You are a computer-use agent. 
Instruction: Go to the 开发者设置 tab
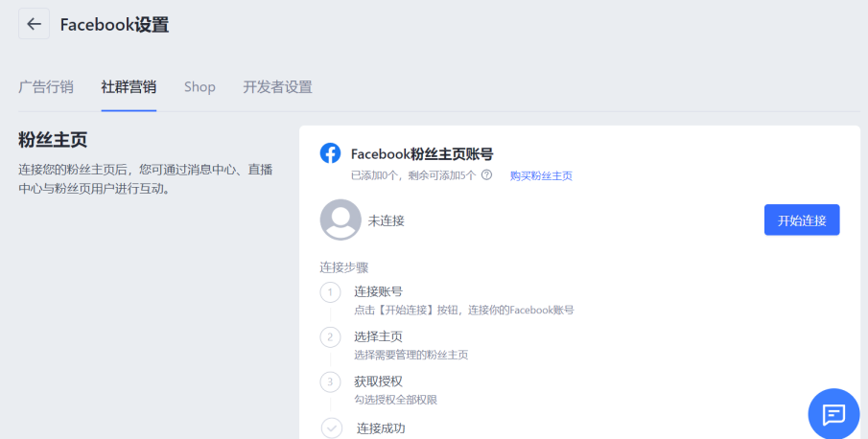[278, 87]
